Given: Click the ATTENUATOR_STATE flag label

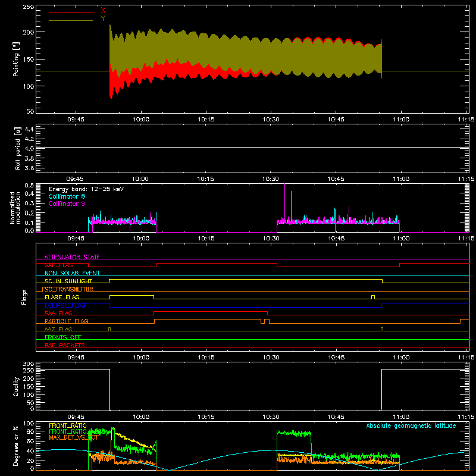Looking at the screenshot, I should coord(72,257).
